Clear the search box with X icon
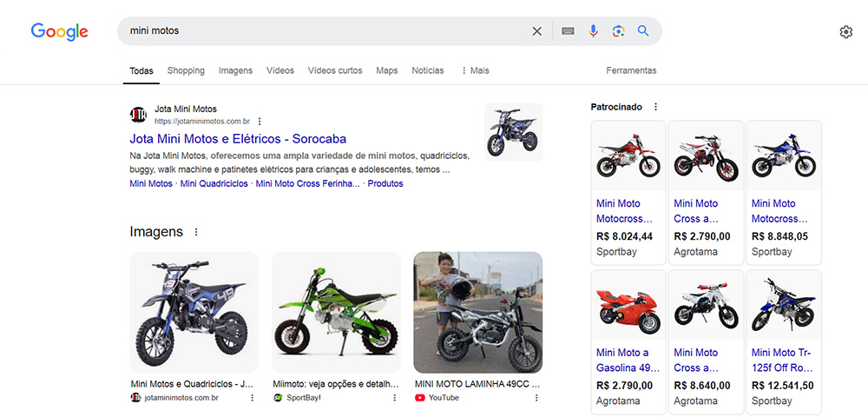The height and width of the screenshot is (417, 868). click(x=537, y=31)
